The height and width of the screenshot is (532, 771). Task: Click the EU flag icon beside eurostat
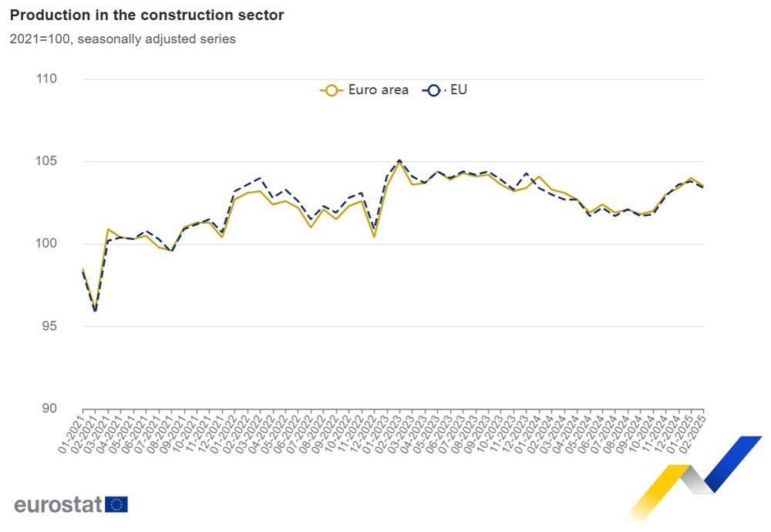tap(117, 504)
